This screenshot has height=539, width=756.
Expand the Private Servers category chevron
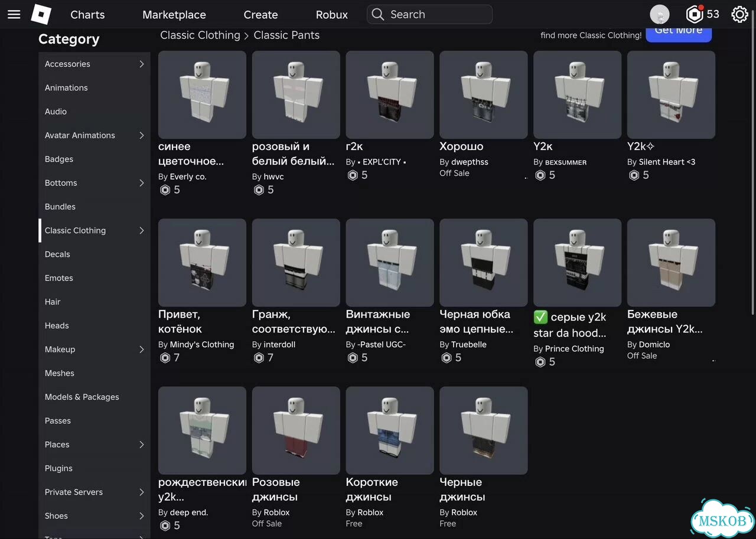pos(142,492)
